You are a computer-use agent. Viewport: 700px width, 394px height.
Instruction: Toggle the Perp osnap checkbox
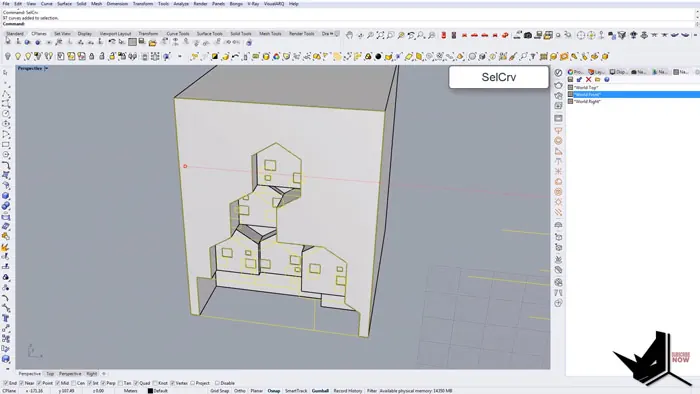104,383
